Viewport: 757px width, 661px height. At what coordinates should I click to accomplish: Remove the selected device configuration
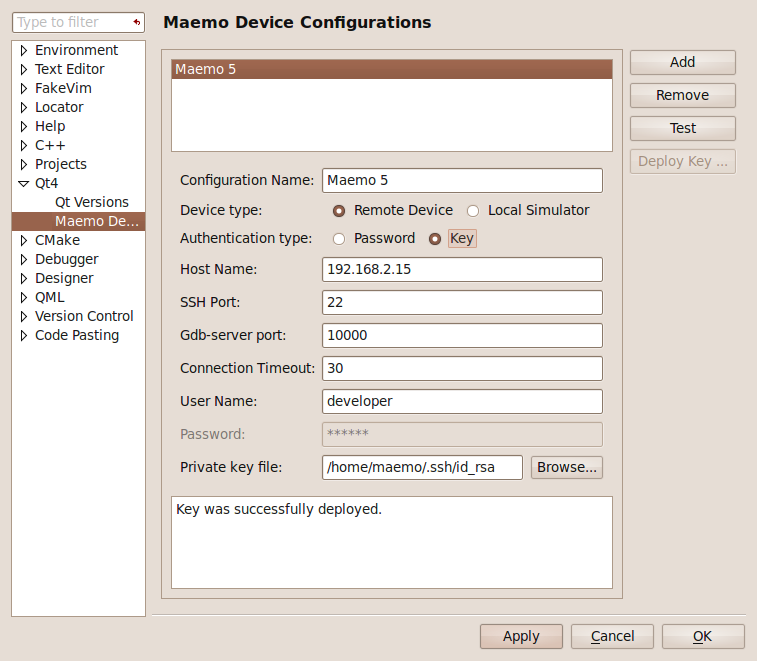tap(682, 95)
